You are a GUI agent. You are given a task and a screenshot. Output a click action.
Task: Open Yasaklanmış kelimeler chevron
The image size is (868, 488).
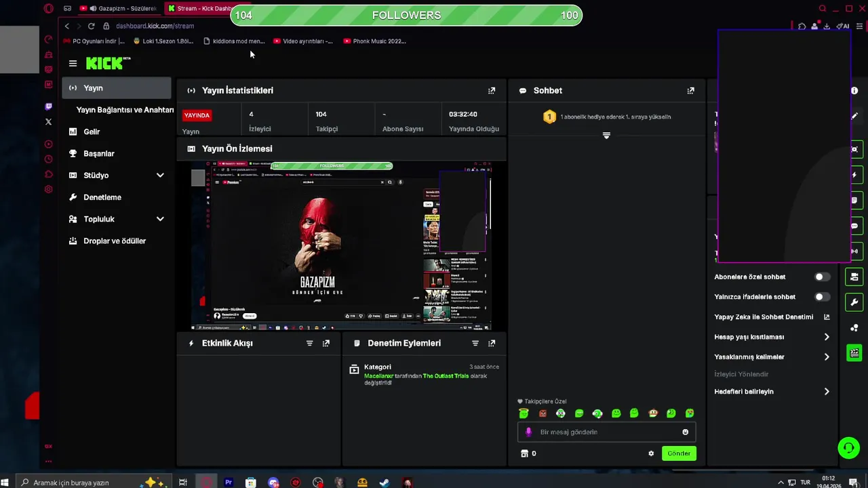click(x=827, y=357)
